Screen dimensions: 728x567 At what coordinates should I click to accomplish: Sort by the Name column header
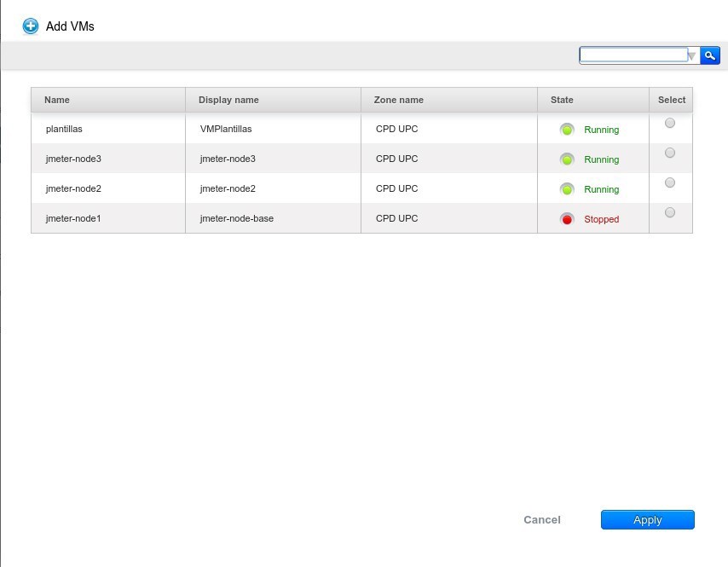pos(57,100)
